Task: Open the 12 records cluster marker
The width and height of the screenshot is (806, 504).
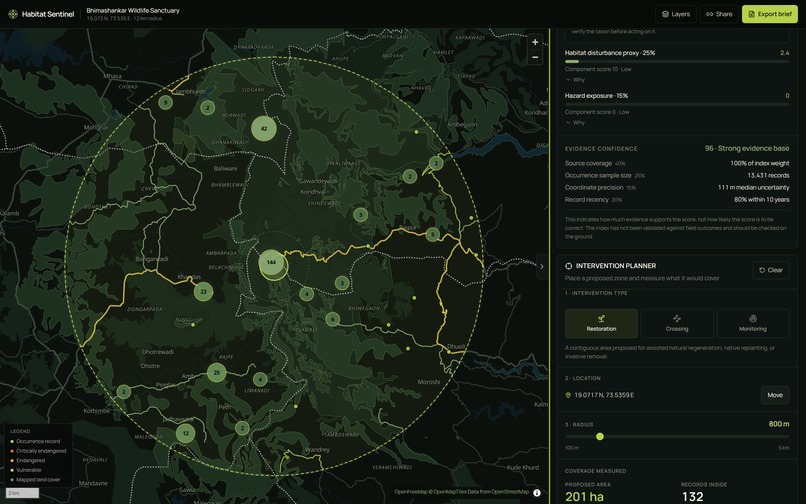Action: pos(186,434)
